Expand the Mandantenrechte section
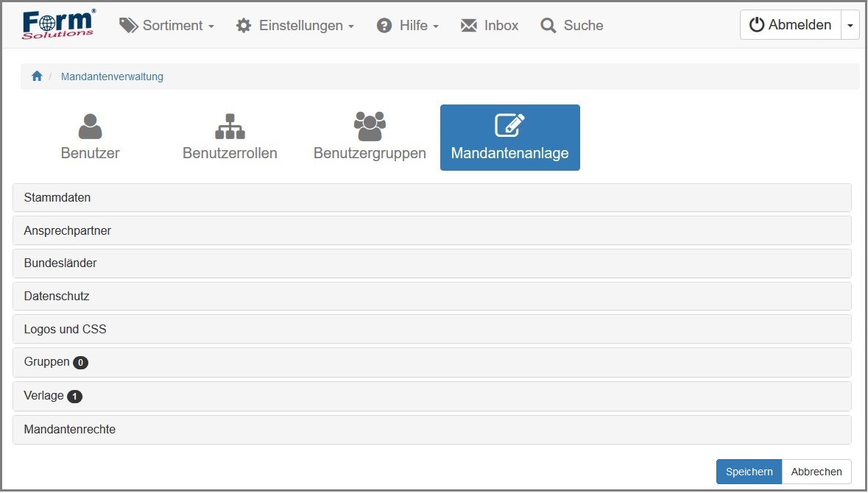 pyautogui.click(x=431, y=430)
